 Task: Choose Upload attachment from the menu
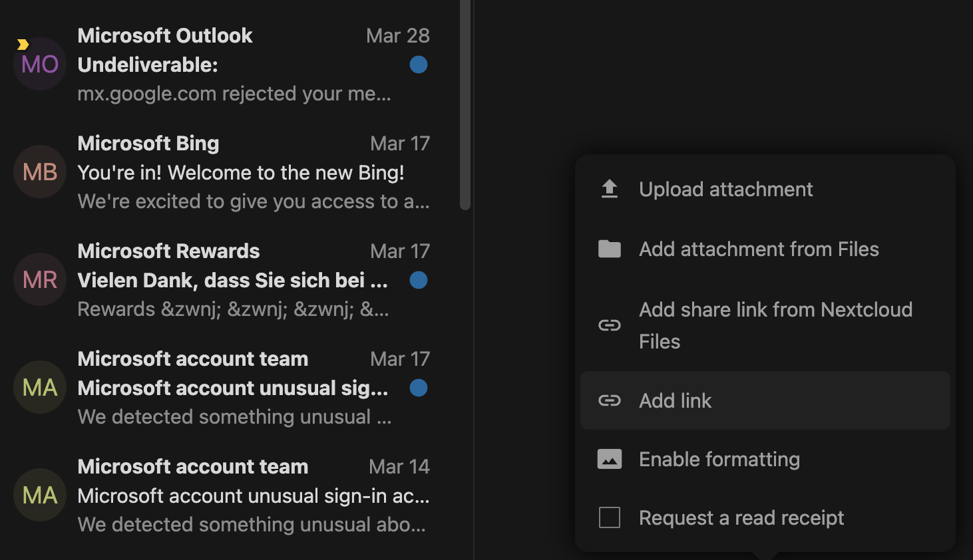pos(765,190)
